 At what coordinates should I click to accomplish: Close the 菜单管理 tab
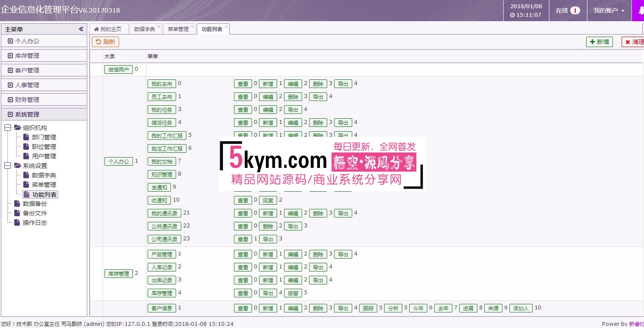(x=193, y=26)
